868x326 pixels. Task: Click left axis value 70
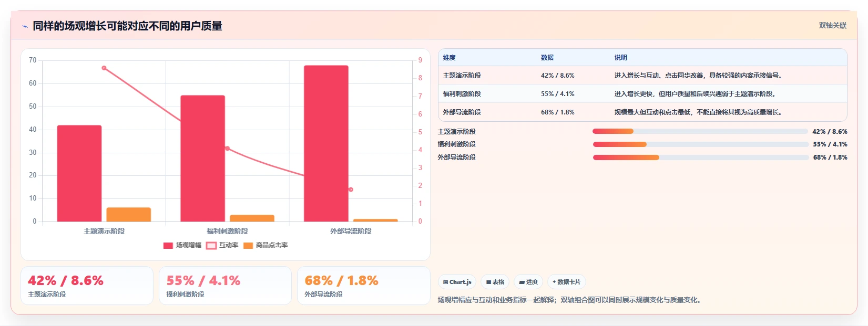pos(33,60)
